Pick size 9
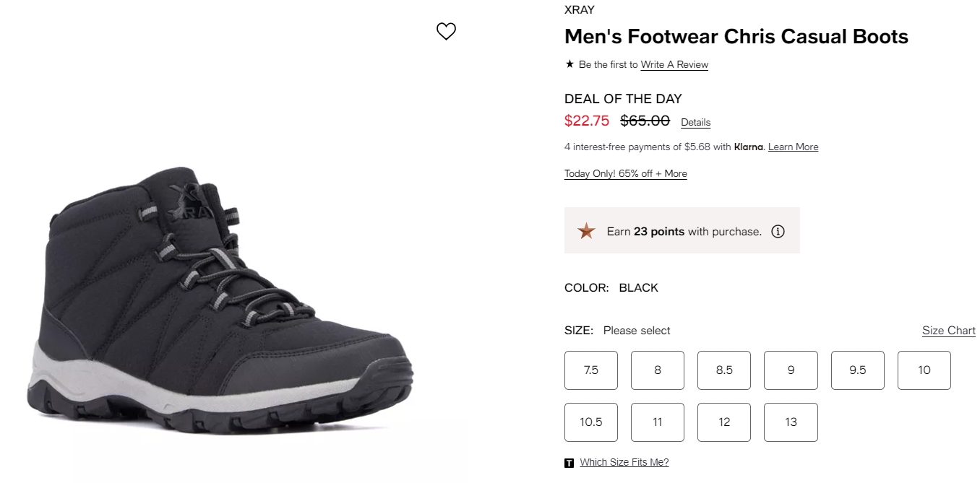The height and width of the screenshot is (483, 980). (791, 370)
